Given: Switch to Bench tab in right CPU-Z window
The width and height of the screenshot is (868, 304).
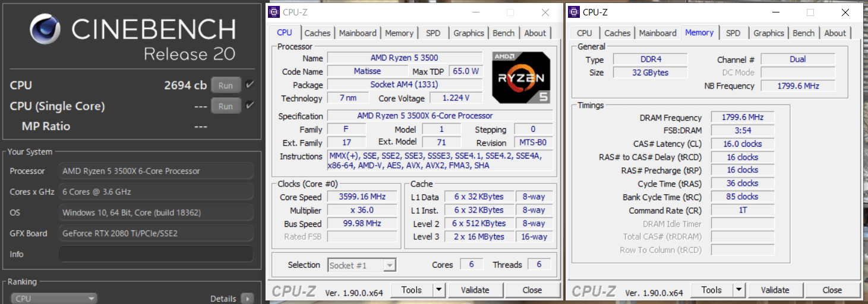Looking at the screenshot, I should tap(804, 33).
